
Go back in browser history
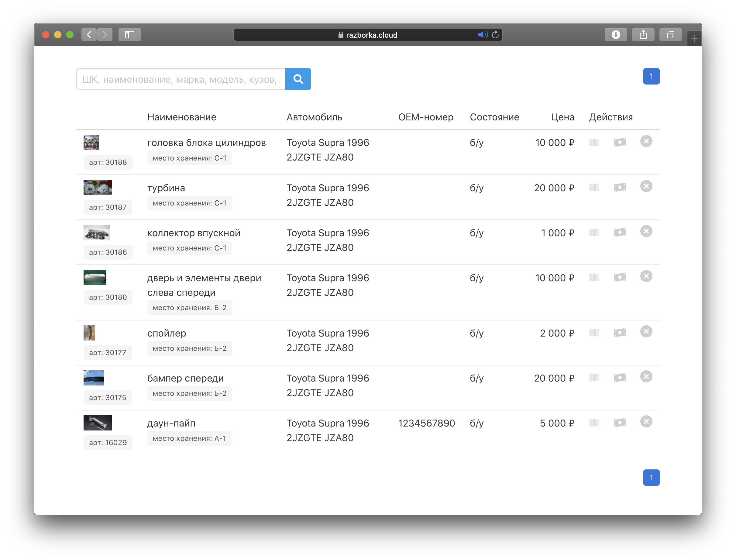(x=89, y=35)
